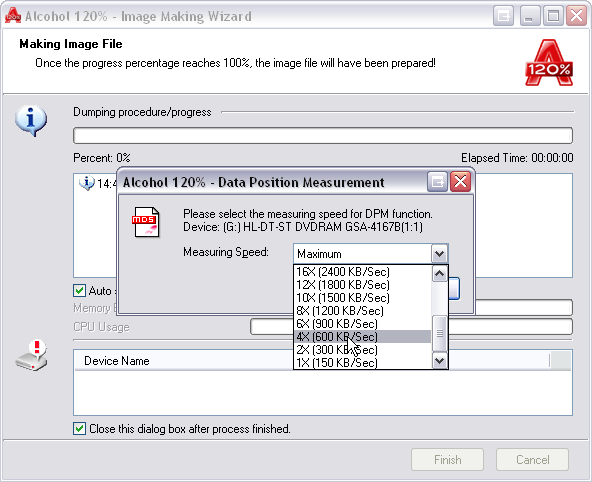
Task: Close the Image Making Wizard window
Action: [x=577, y=16]
